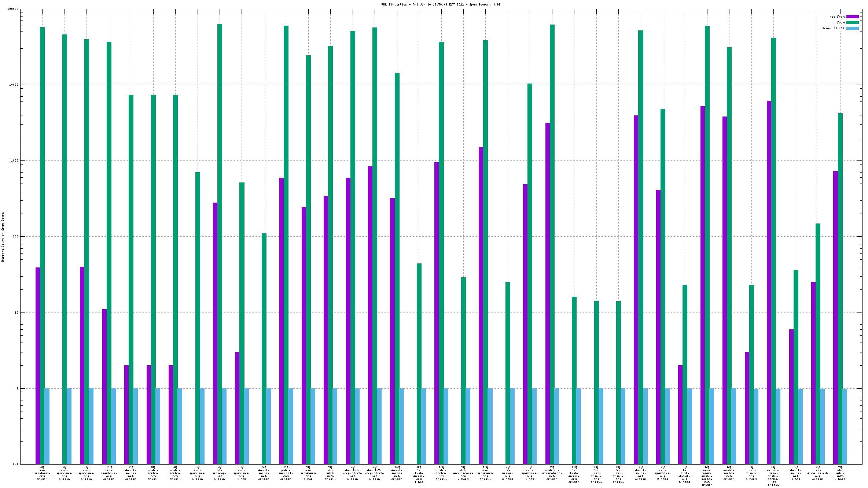868x488 pixels.
Task: Click the psbl.surriel.com origin x-axis label
Action: pos(286,473)
